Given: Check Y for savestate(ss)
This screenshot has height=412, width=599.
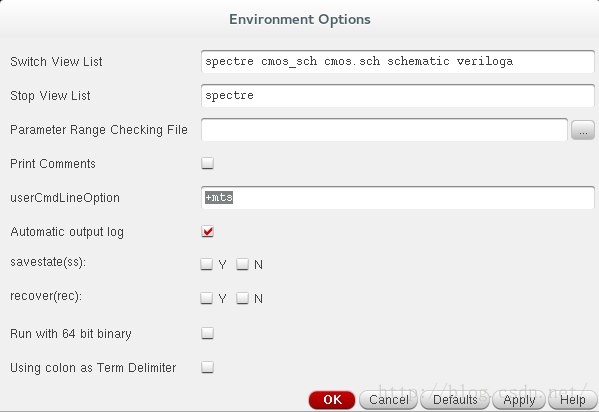Looking at the screenshot, I should pyautogui.click(x=207, y=264).
